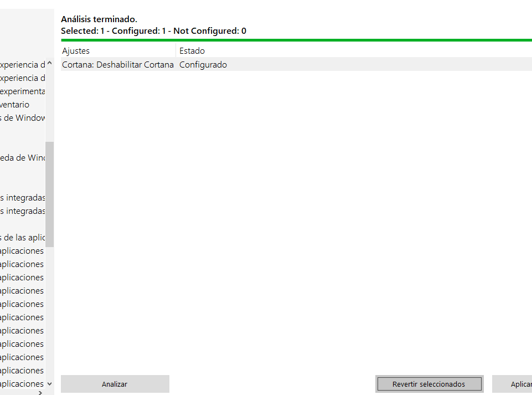
Task: Sort by the Ajustes column header
Action: [118, 51]
